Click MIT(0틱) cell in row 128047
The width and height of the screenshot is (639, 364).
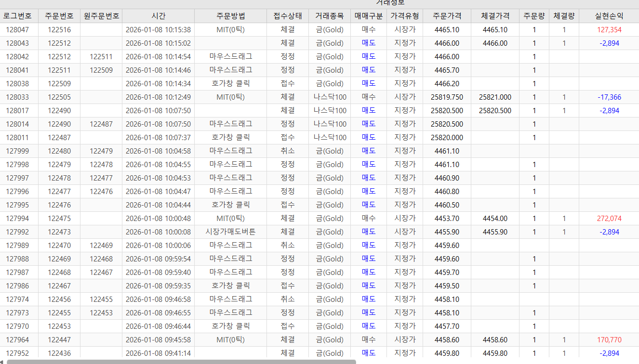[x=230, y=29]
